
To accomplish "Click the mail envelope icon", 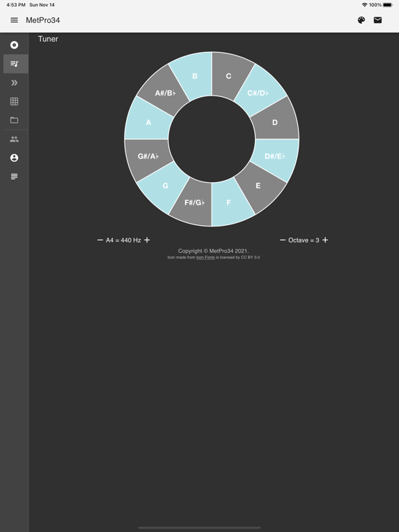I will coord(378,20).
